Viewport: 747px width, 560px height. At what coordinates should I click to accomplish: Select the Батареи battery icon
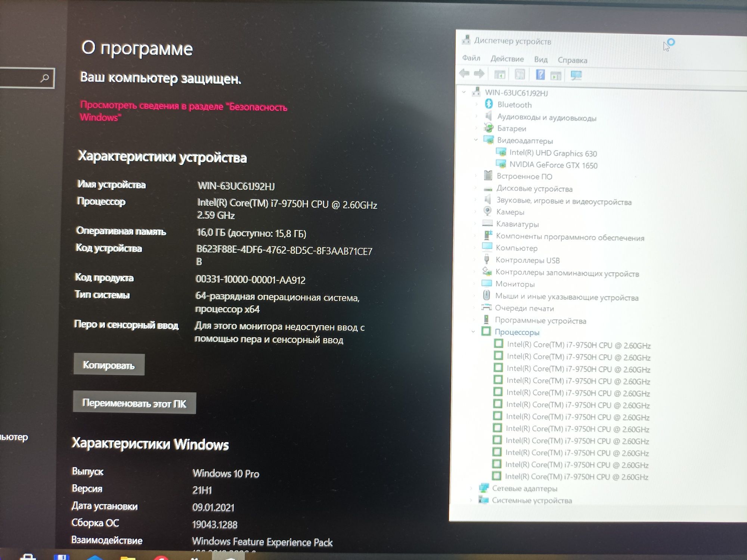point(488,128)
